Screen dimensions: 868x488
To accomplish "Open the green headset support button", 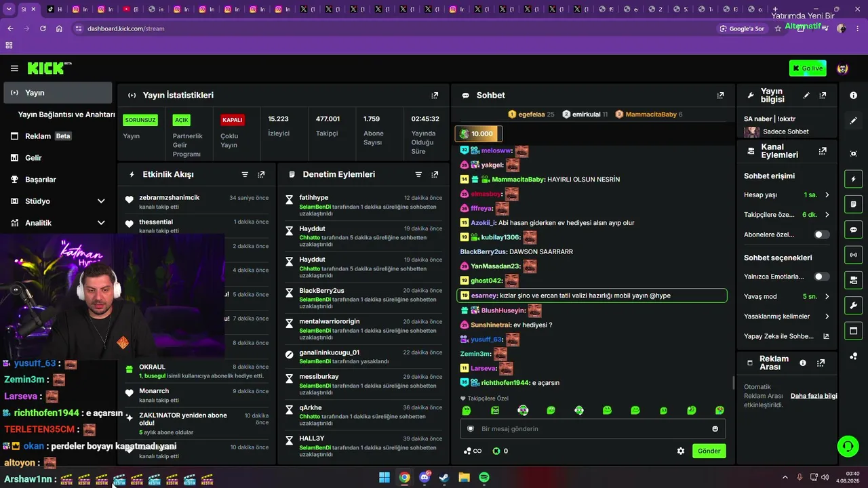I will 848,446.
